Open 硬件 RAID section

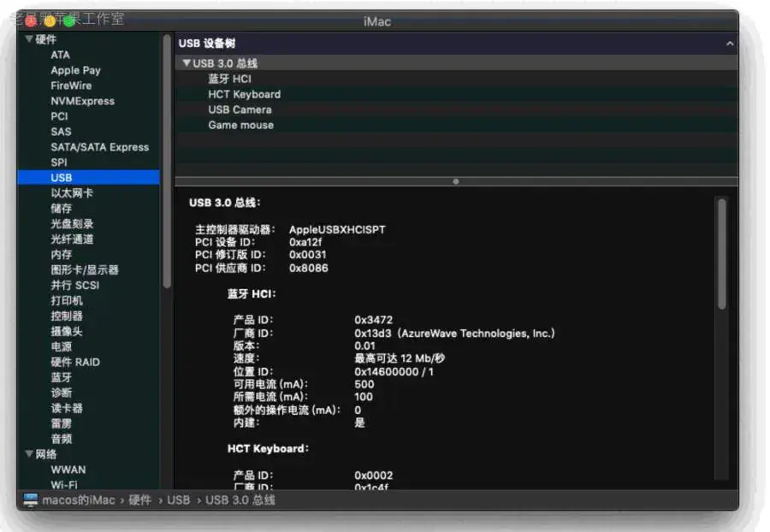75,362
